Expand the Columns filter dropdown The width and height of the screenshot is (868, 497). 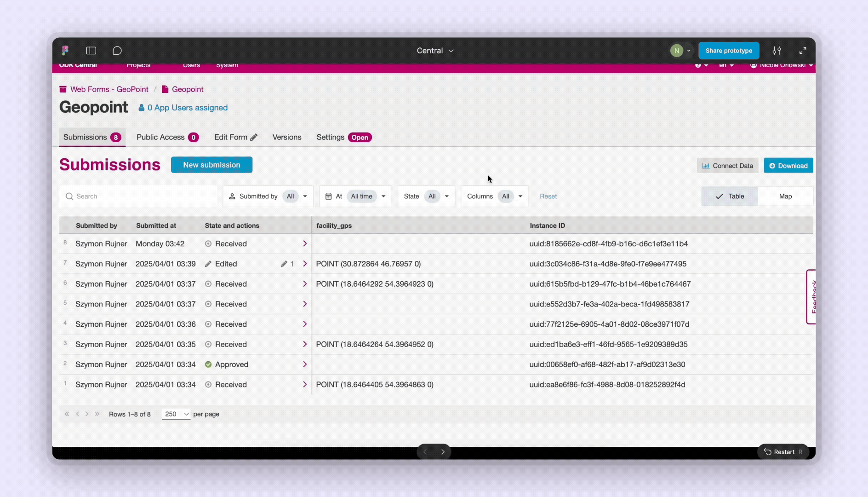pos(495,196)
